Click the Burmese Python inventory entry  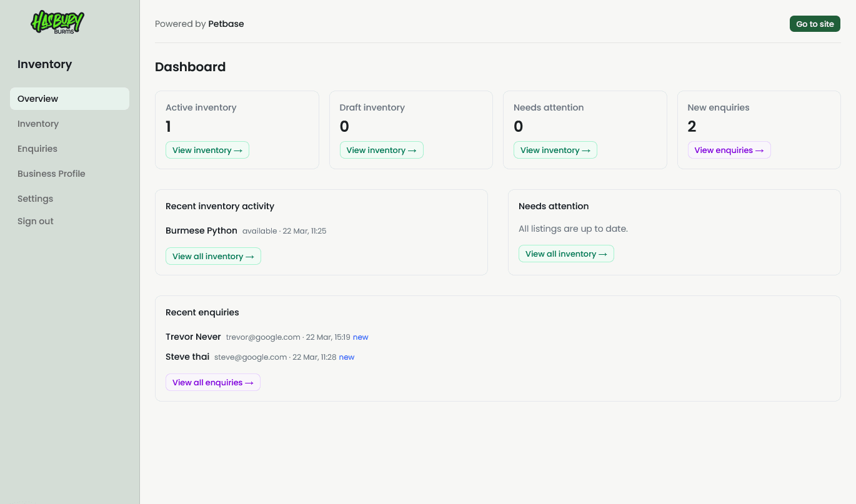(201, 230)
